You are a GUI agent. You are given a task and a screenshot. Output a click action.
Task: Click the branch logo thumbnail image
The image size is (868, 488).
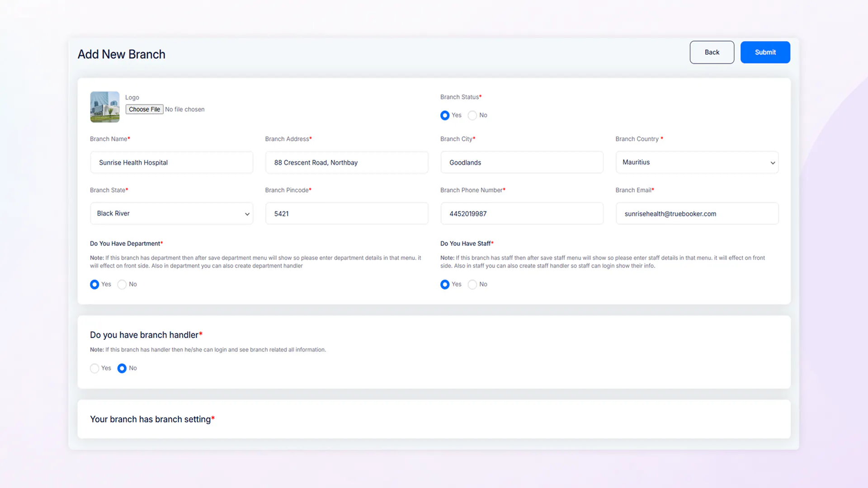click(x=105, y=107)
